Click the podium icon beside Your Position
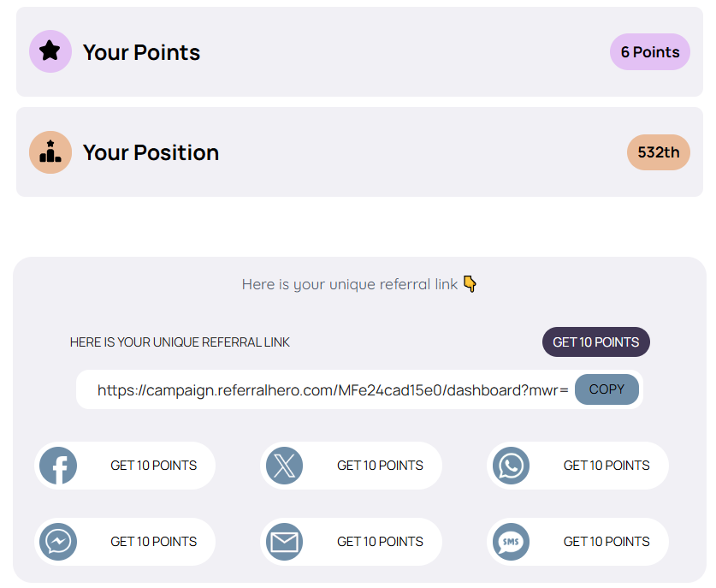The image size is (716, 588). coord(50,152)
